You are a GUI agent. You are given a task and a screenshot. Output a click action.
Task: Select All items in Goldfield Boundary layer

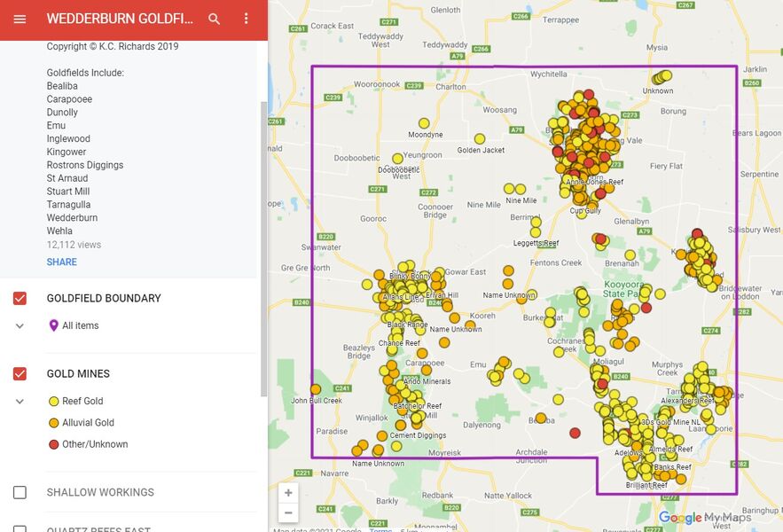tap(81, 325)
